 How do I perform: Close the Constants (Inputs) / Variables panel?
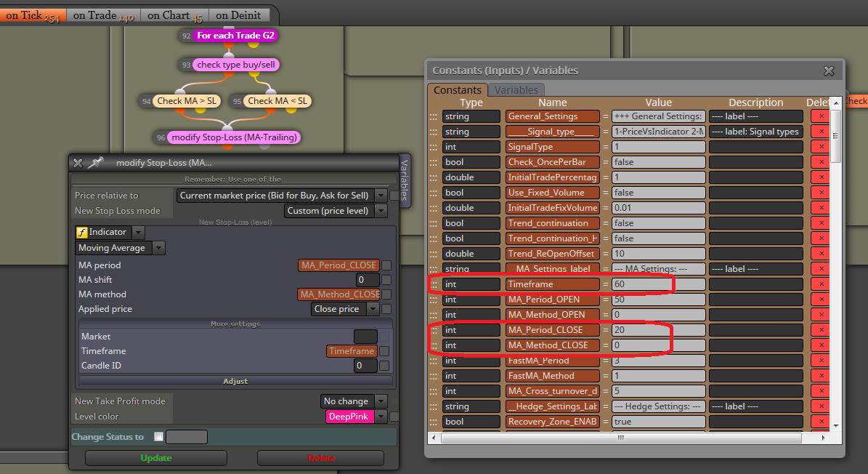point(829,71)
